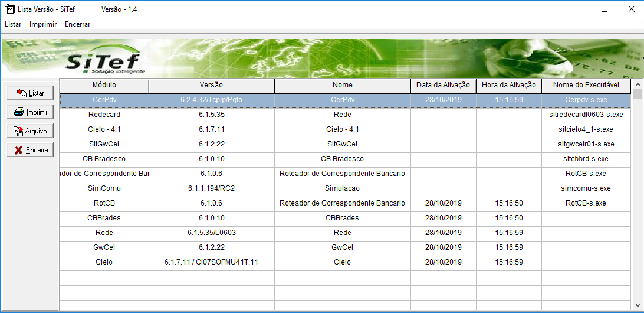Select the Cielo - 4.1 module cell
Image resolution: width=644 pixels, height=313 pixels.
tap(104, 129)
